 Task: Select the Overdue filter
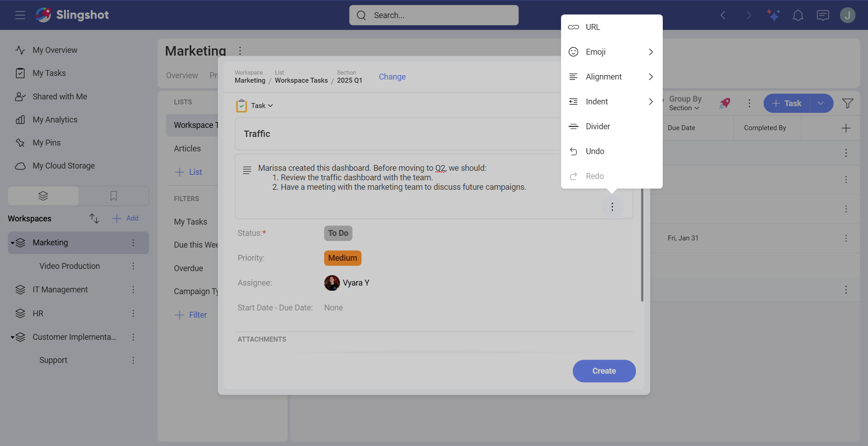click(x=189, y=268)
